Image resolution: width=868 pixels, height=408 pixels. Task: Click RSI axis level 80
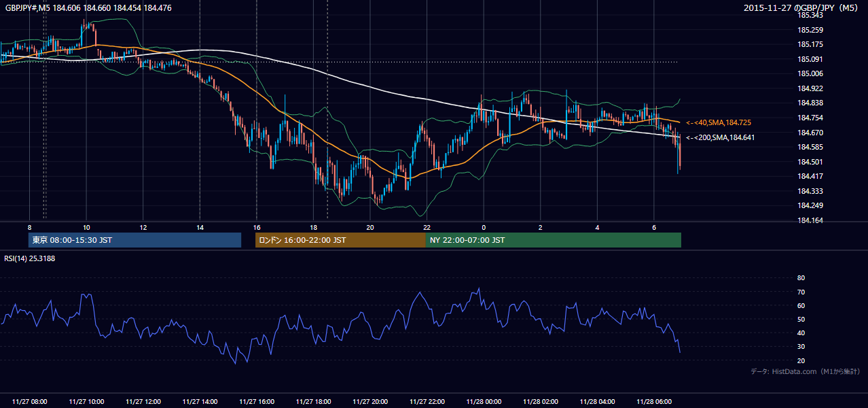(801, 278)
